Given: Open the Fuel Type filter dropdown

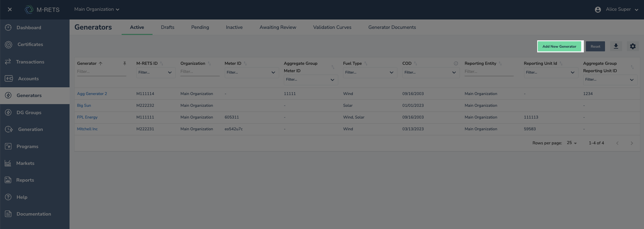Looking at the screenshot, I should click(370, 73).
